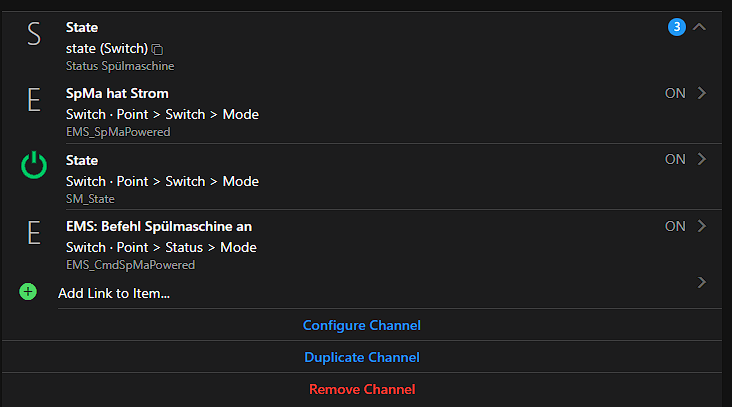The height and width of the screenshot is (407, 732).
Task: Click the green plus Add Link icon
Action: click(28, 292)
